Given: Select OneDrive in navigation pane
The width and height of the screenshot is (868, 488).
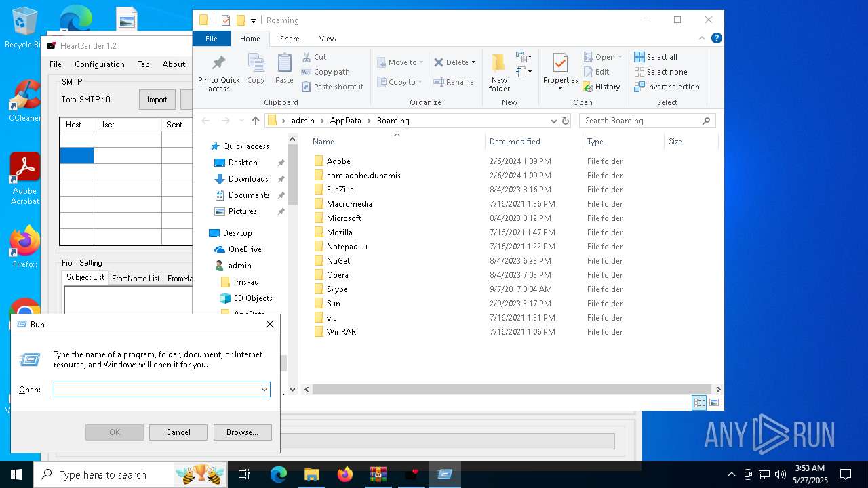Looking at the screenshot, I should (x=245, y=249).
